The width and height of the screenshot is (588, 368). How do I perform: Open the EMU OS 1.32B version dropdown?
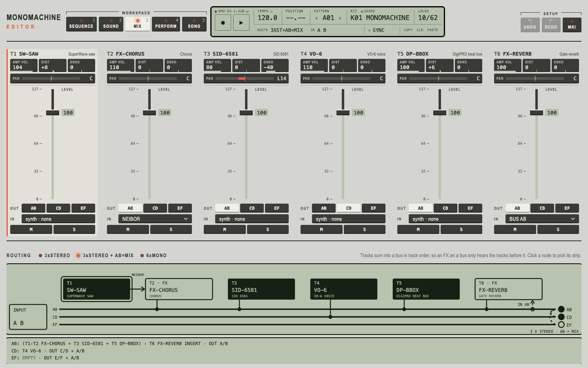click(232, 11)
